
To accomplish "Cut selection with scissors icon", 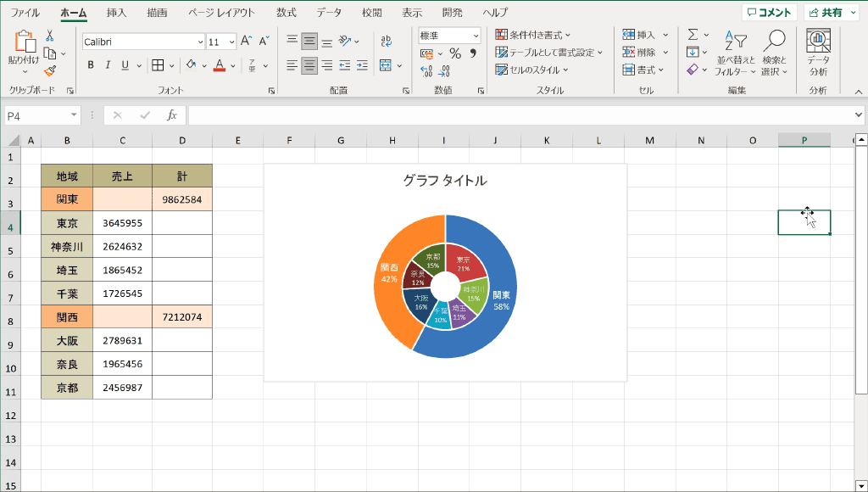I will click(49, 36).
